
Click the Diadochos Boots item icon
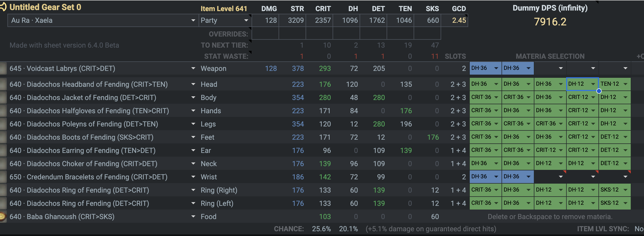(x=3, y=137)
